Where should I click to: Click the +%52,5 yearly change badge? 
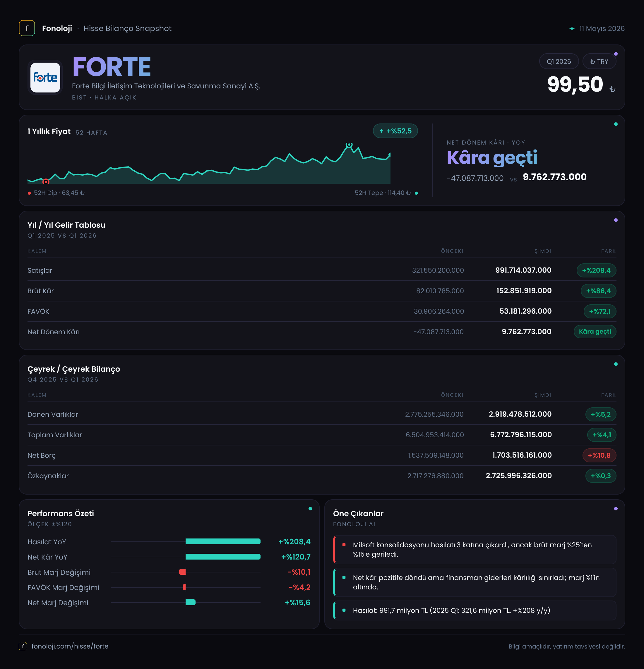(x=395, y=131)
